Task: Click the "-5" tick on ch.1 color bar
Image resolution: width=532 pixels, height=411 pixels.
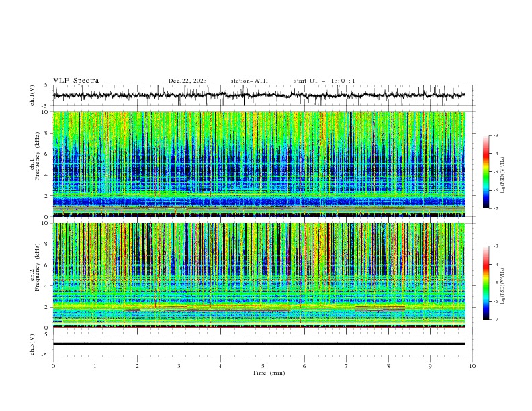Action: [496, 172]
